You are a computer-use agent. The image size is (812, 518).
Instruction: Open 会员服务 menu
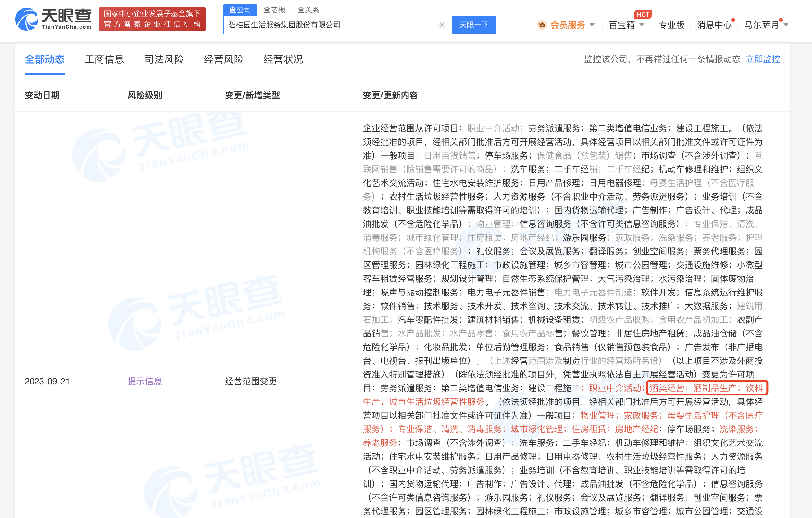[x=568, y=25]
